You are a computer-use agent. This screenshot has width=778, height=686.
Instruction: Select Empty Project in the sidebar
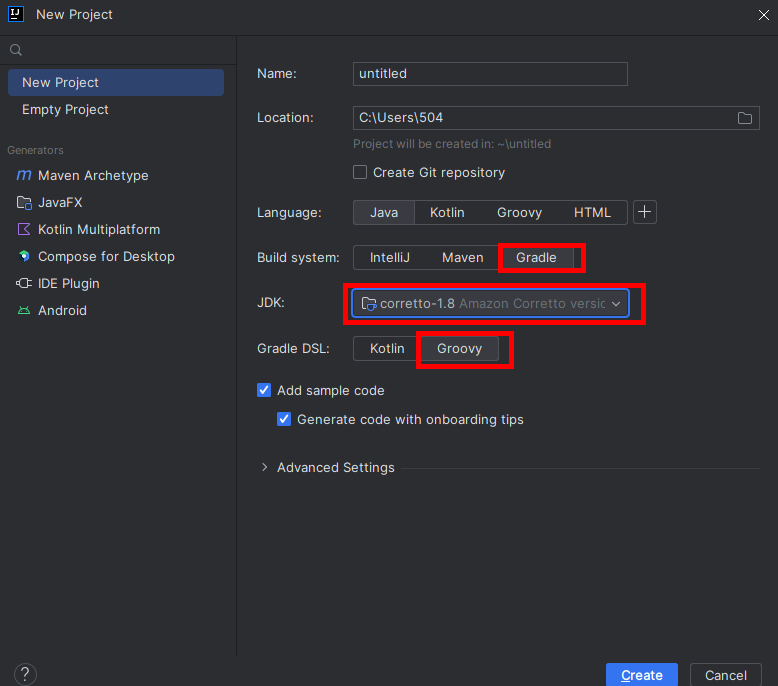[x=116, y=109]
